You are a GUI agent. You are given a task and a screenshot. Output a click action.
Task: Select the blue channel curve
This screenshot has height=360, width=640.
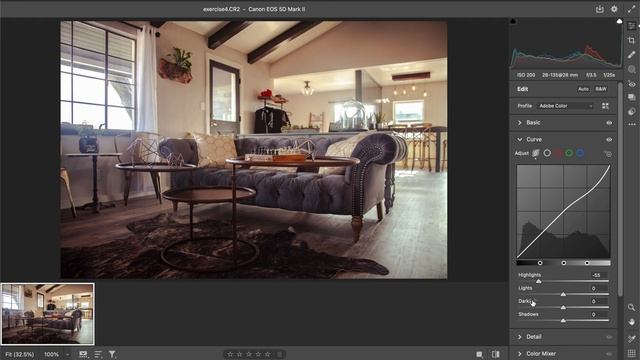[580, 153]
